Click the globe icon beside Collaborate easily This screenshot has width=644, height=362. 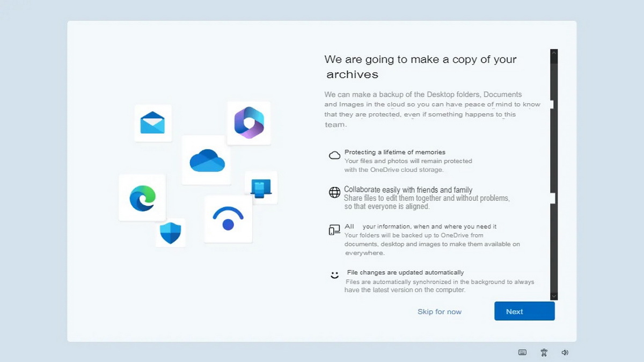(x=334, y=192)
